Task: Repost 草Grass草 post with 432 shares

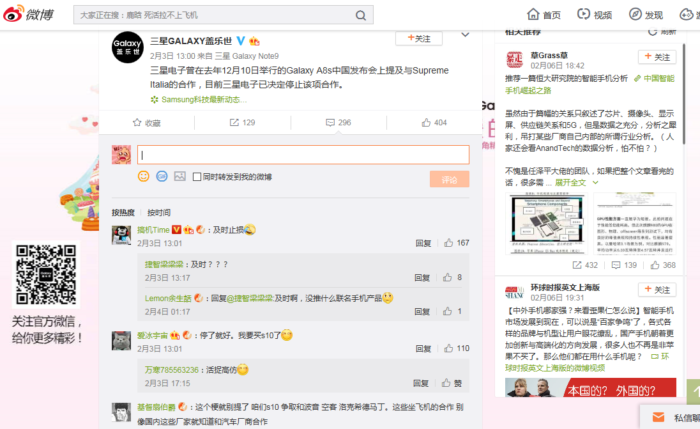Action: 585,265
